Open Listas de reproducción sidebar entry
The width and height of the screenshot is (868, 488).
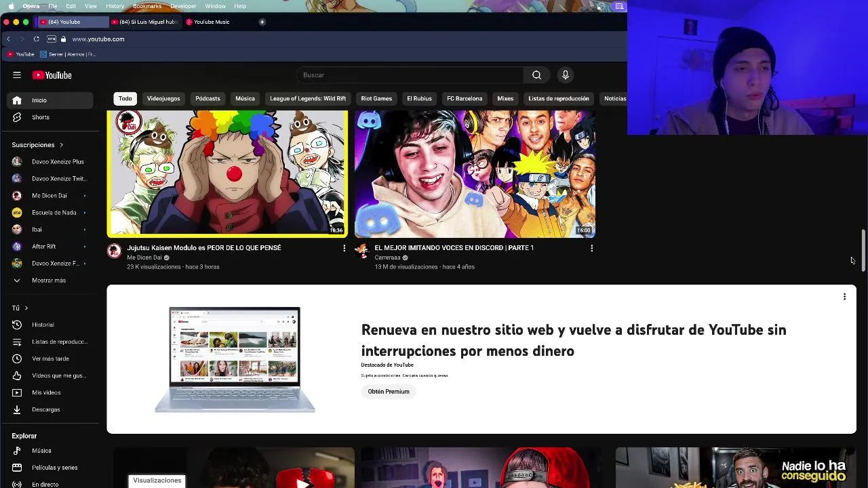(x=50, y=342)
